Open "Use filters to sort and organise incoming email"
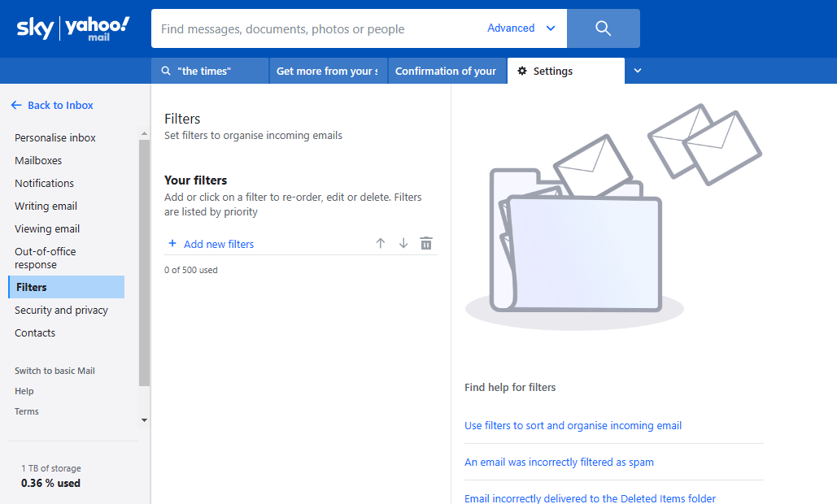This screenshot has height=504, width=837. click(573, 425)
